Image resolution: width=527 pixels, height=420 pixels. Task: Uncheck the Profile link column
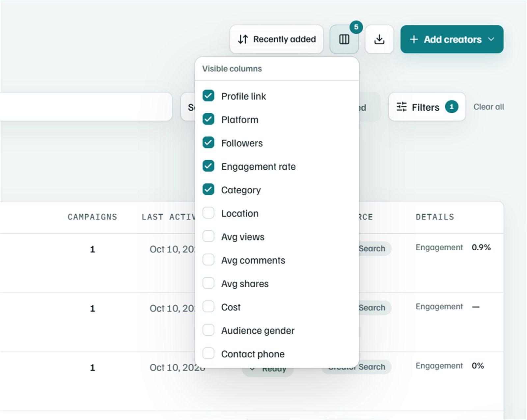click(x=208, y=96)
